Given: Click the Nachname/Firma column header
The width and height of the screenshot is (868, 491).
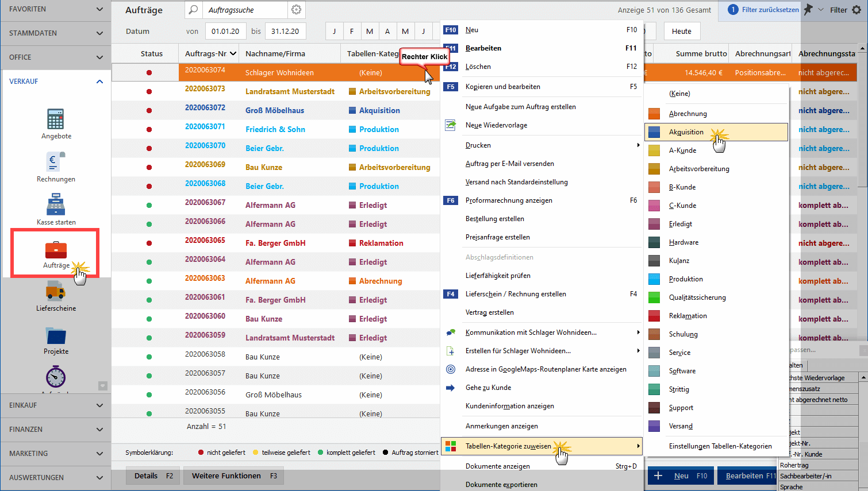Looking at the screenshot, I should coord(289,53).
